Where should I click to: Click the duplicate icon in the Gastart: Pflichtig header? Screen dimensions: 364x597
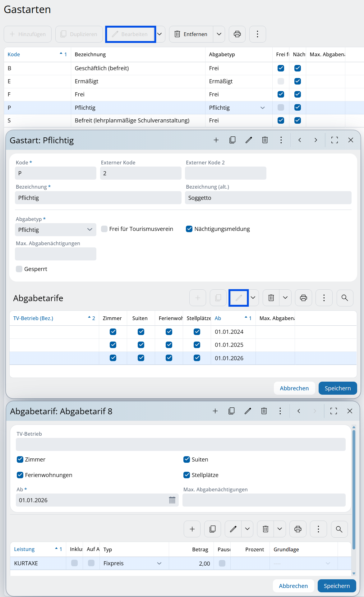click(232, 140)
